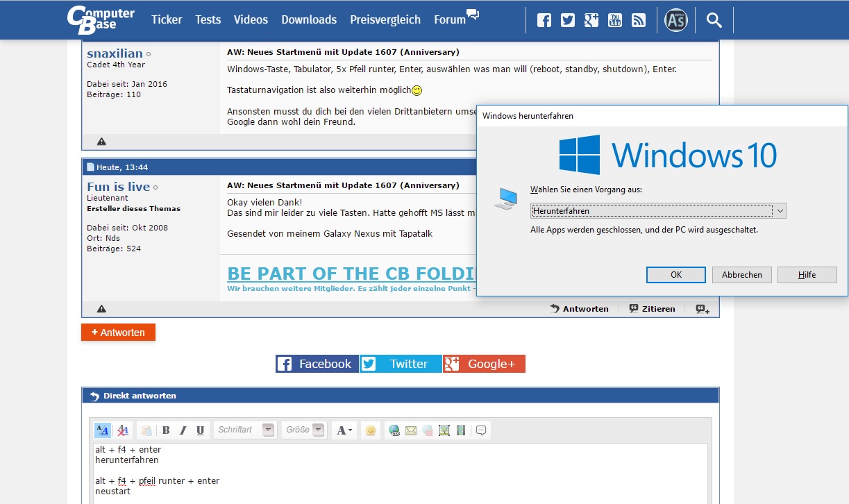Open BE PART OF THE CB FOLDING banner link
Viewport: 849px width, 504px height.
tap(351, 274)
